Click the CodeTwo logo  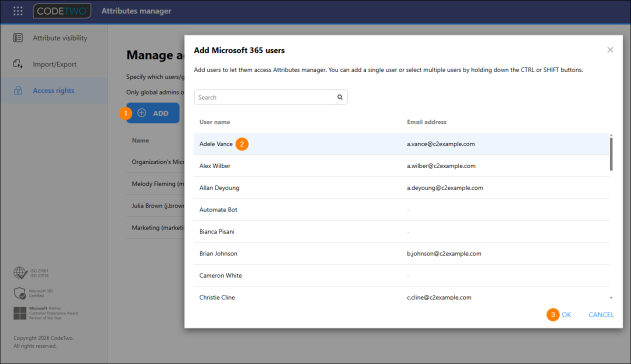(x=62, y=11)
